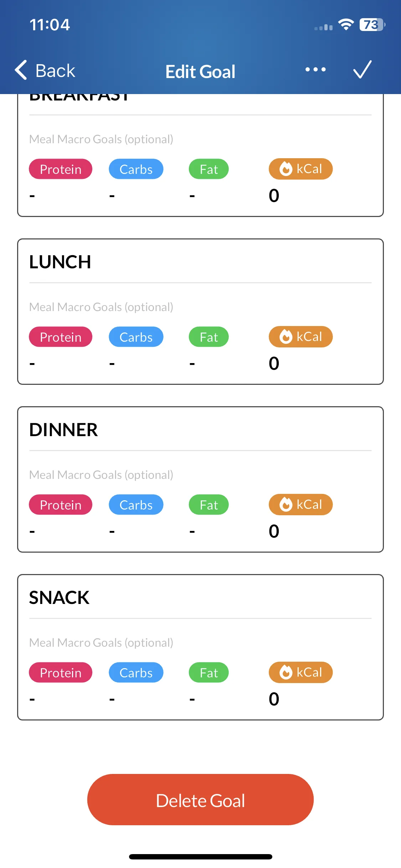Tap the kCal flame badge under Snack
Viewport: 401px width, 868px height.
pyautogui.click(x=300, y=672)
